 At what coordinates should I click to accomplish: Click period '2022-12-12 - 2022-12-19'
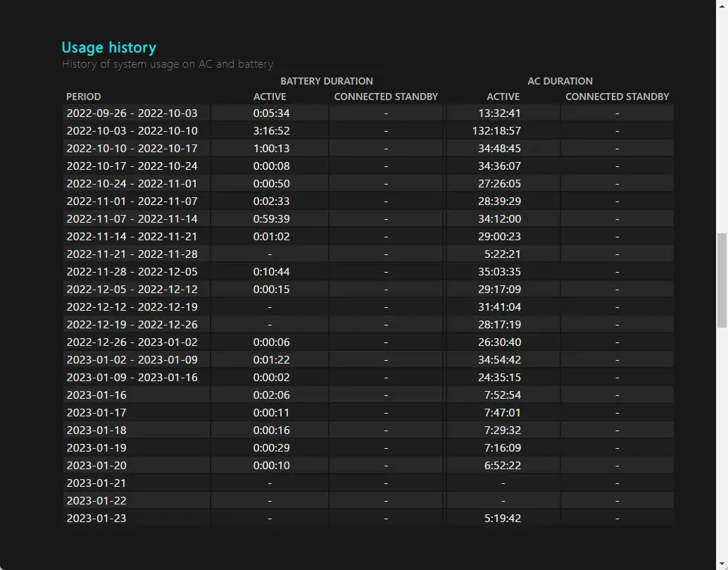click(x=132, y=307)
